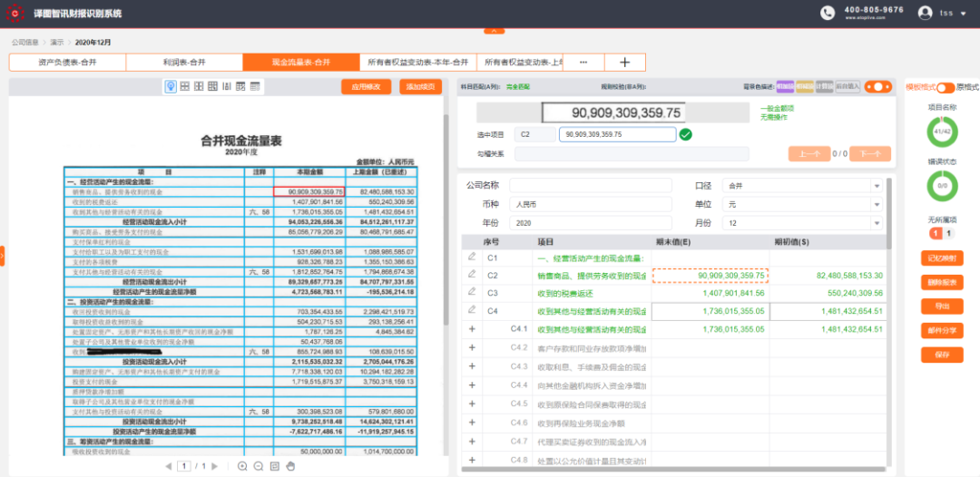Click the 保存 save button
Image resolution: width=980 pixels, height=477 pixels.
pyautogui.click(x=942, y=355)
